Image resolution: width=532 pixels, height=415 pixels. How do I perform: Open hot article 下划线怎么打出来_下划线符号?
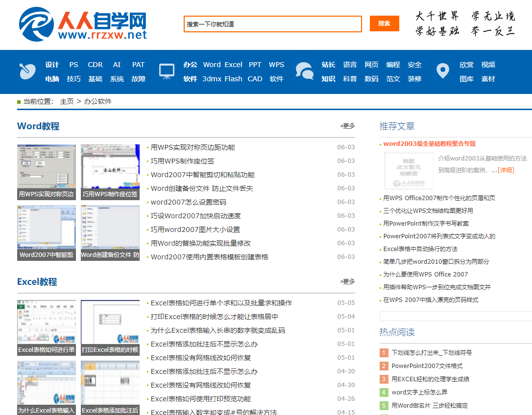(432, 353)
